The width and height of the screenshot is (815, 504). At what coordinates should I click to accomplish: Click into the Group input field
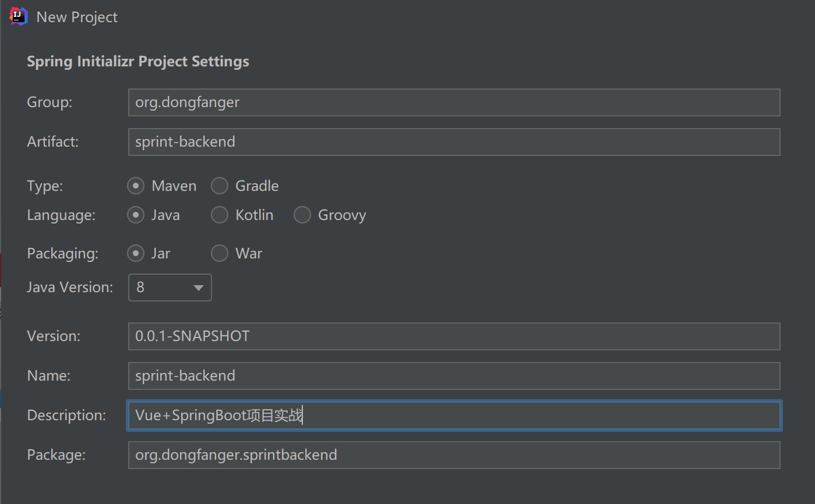[x=454, y=102]
